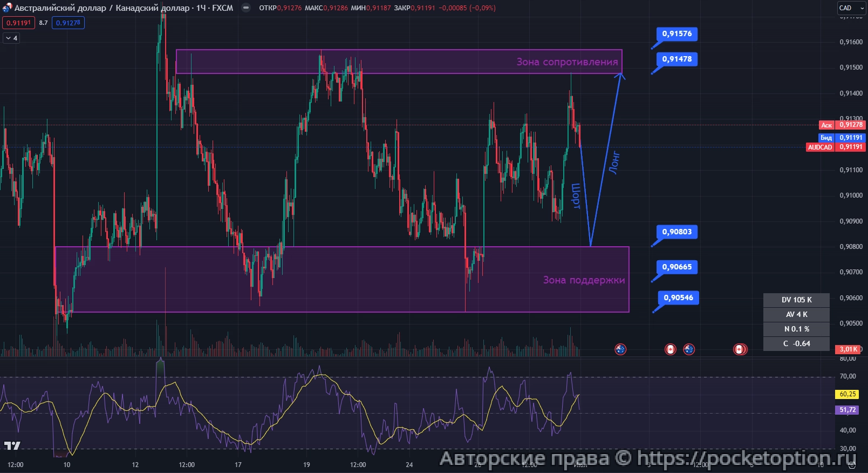The image size is (868, 473).
Task: Select the blue 0,91576 price callout
Action: pos(677,34)
